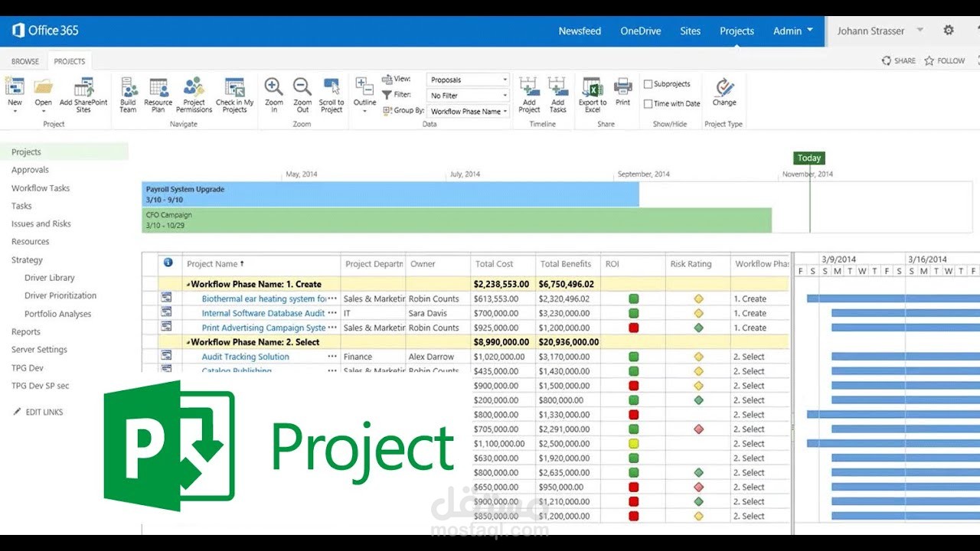Open the ellipsis menu for Audit Tracking Solution

click(332, 357)
